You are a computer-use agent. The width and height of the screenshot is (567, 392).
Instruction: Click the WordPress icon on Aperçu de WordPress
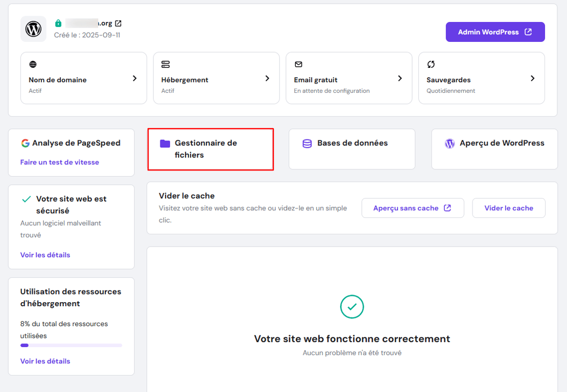click(450, 144)
